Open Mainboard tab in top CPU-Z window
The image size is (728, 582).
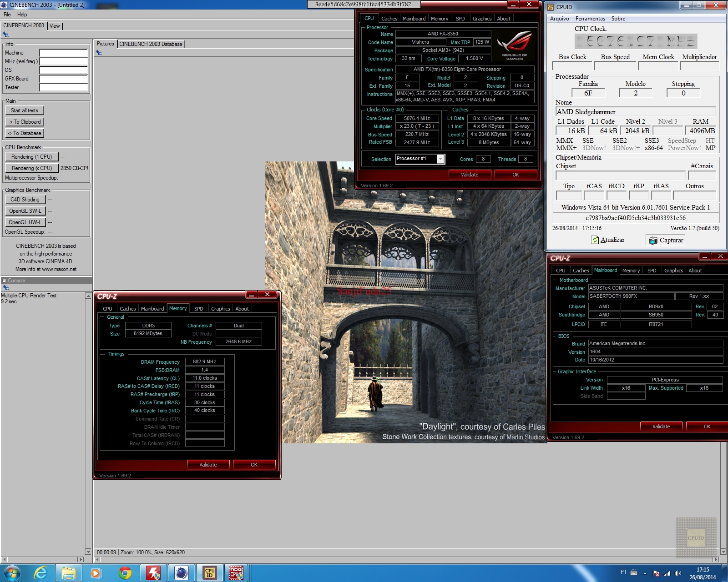(414, 19)
